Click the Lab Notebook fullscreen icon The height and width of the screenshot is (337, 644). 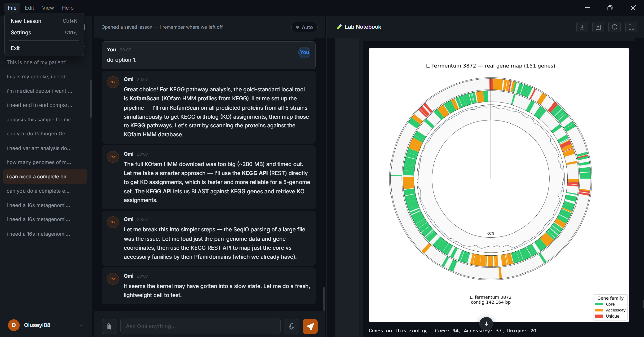(x=631, y=27)
